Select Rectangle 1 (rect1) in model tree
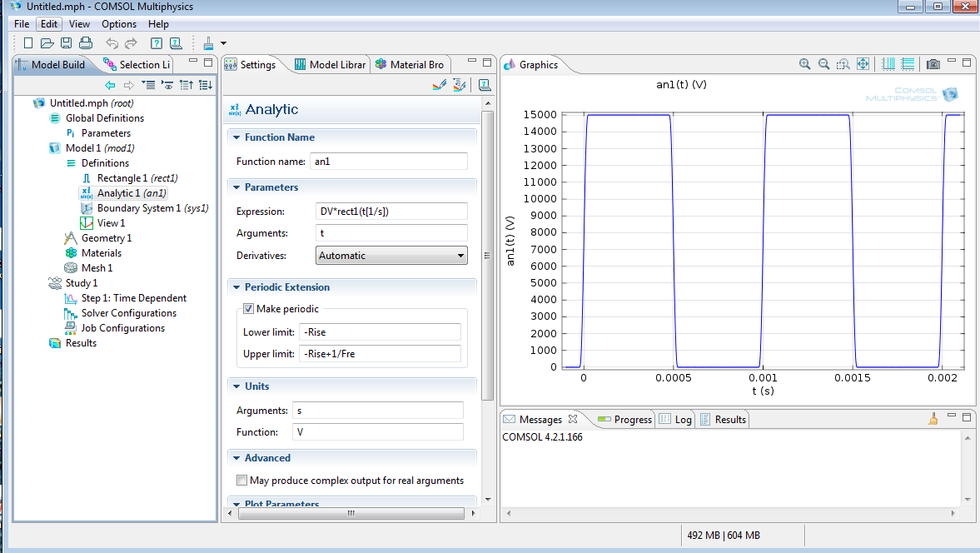 (129, 178)
